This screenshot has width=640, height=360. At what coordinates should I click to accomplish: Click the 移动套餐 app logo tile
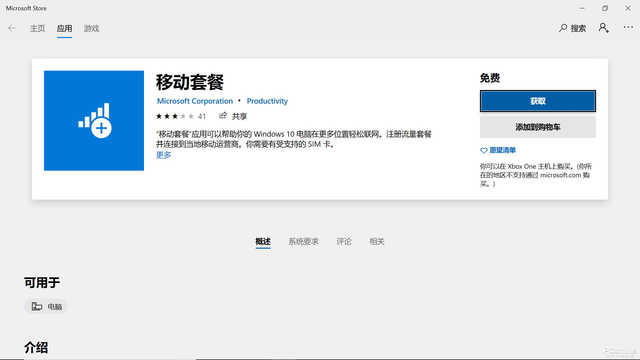point(94,120)
